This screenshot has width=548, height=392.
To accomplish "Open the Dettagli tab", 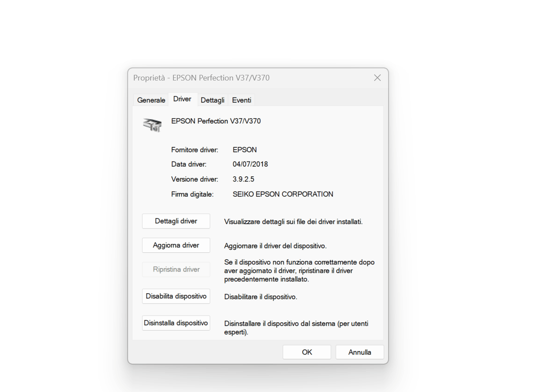I will coord(213,100).
